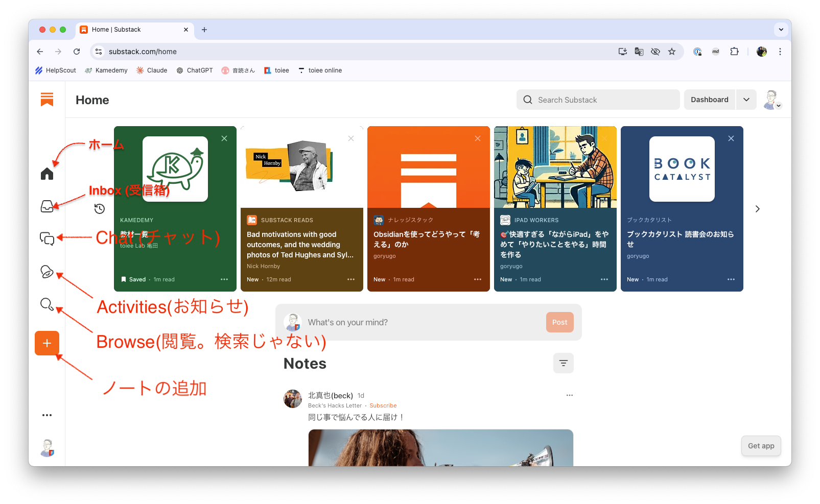
Task: View Activities notifications in sidebar
Action: tap(46, 272)
